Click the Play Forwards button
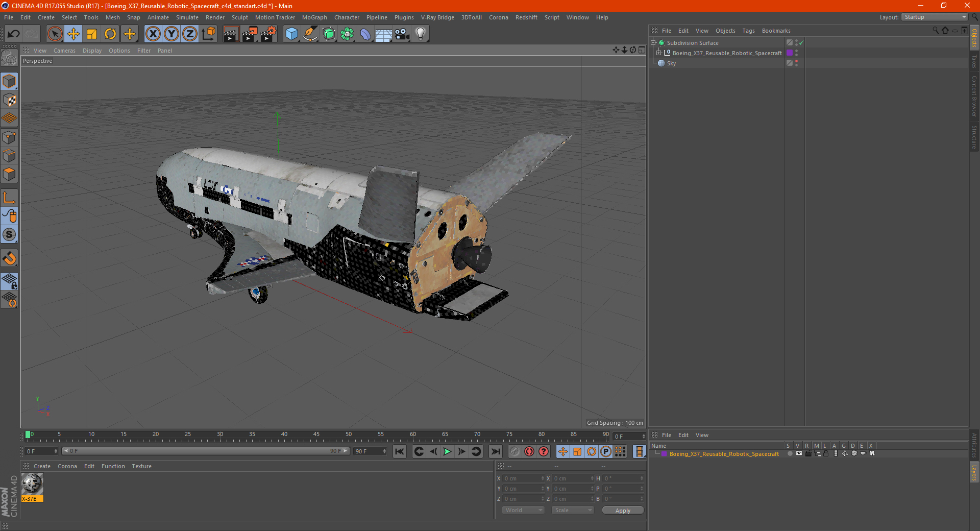Viewport: 980px width, 531px height. click(x=447, y=451)
